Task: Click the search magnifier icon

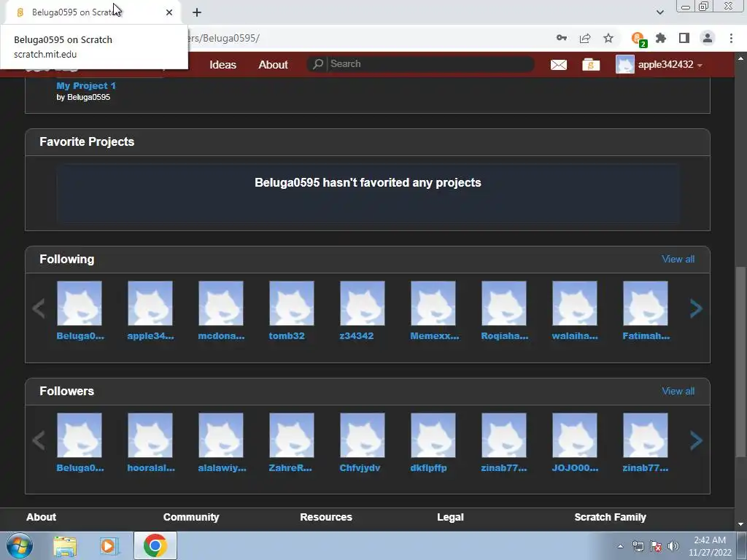Action: click(318, 64)
